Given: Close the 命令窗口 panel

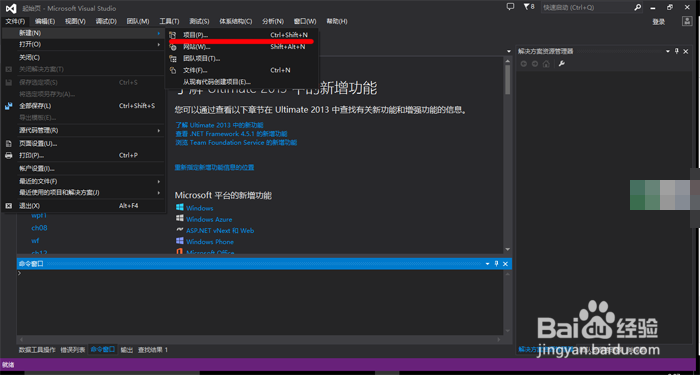Looking at the screenshot, I should tap(505, 264).
